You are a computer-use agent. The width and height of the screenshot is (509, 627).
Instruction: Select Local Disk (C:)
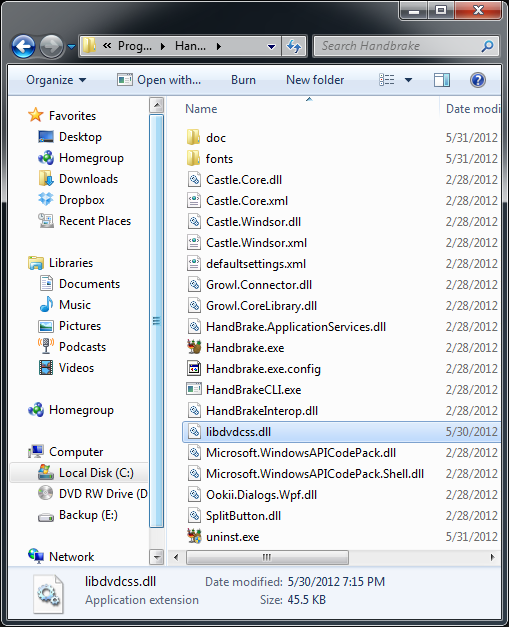click(86, 473)
